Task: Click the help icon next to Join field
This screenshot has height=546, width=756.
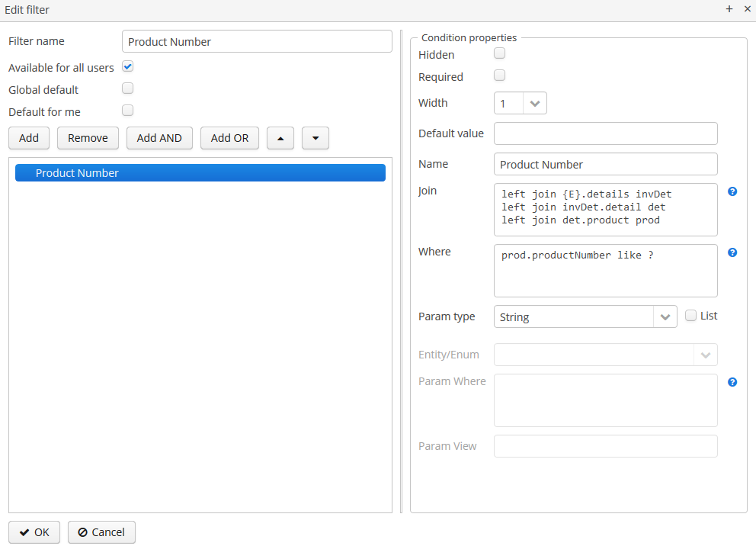Action: point(732,191)
